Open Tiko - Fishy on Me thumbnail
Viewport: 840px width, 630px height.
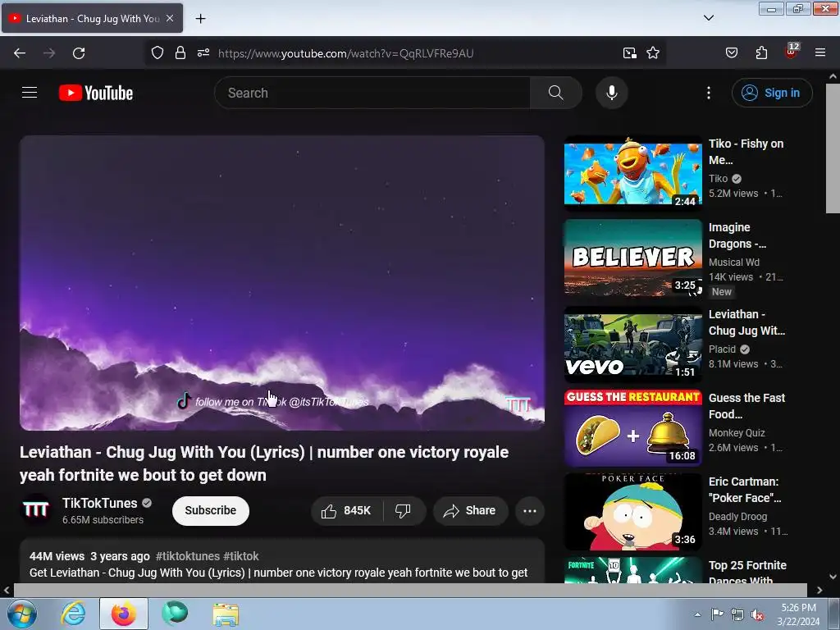tap(632, 172)
